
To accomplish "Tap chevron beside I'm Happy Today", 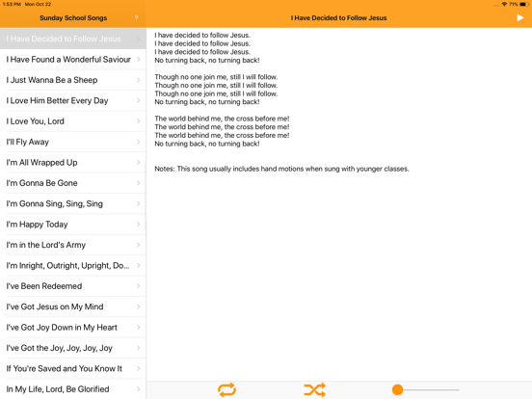I will tap(139, 225).
